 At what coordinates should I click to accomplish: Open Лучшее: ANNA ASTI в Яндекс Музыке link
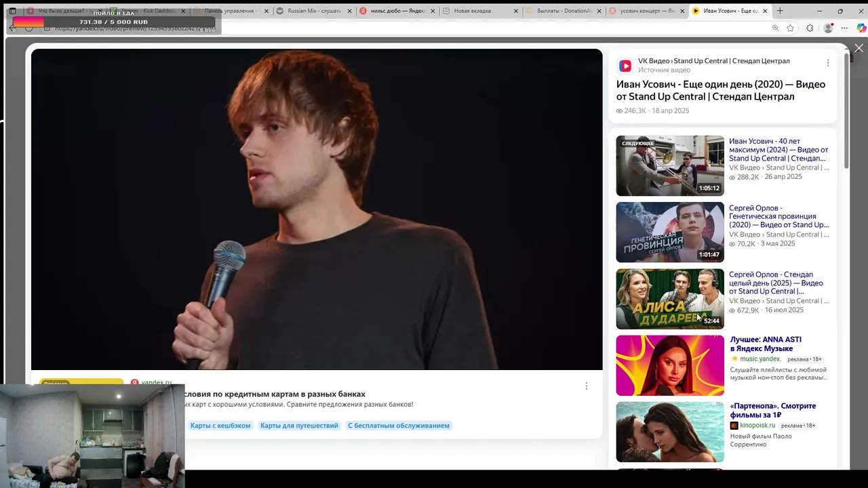tap(766, 344)
